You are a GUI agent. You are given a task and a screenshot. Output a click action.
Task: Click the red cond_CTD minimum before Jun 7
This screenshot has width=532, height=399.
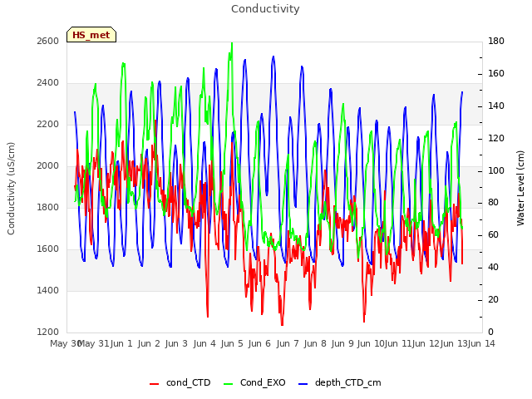(282, 325)
